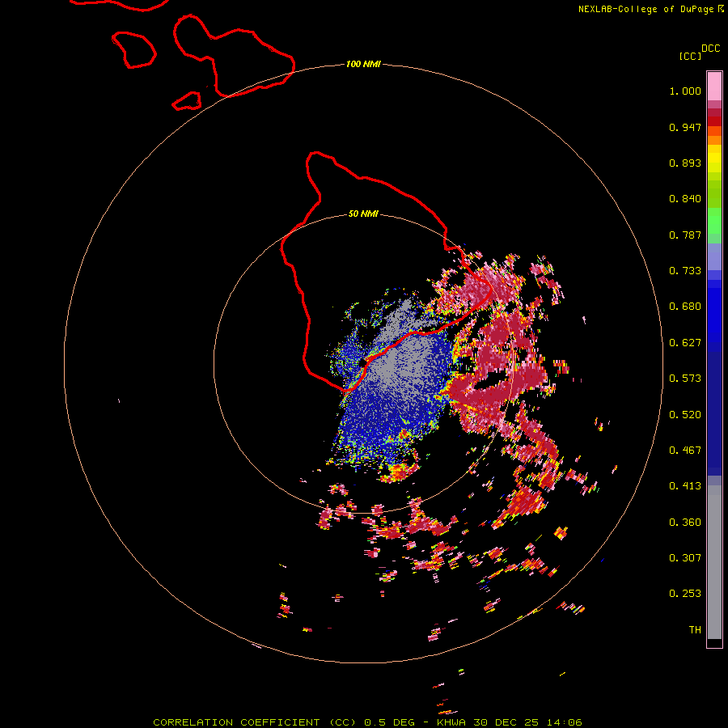The height and width of the screenshot is (728, 728).
Task: Click the 0.893 color scale value
Action: tap(685, 163)
